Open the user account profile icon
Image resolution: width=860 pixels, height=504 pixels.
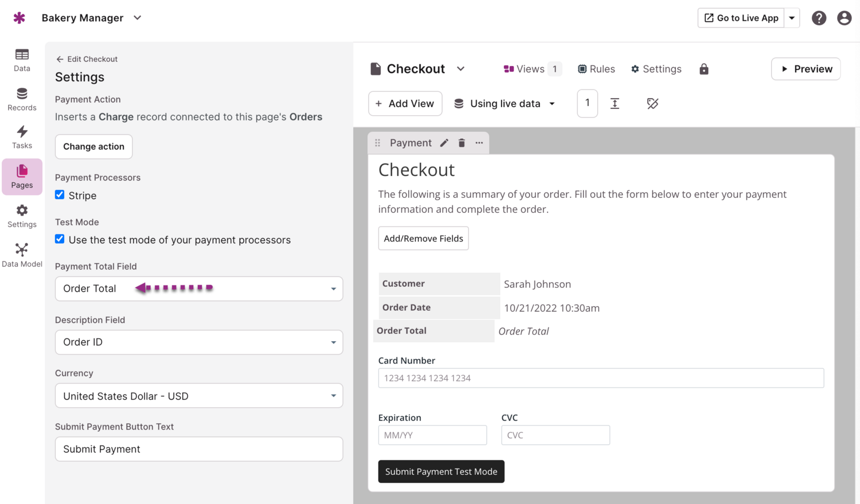point(844,18)
